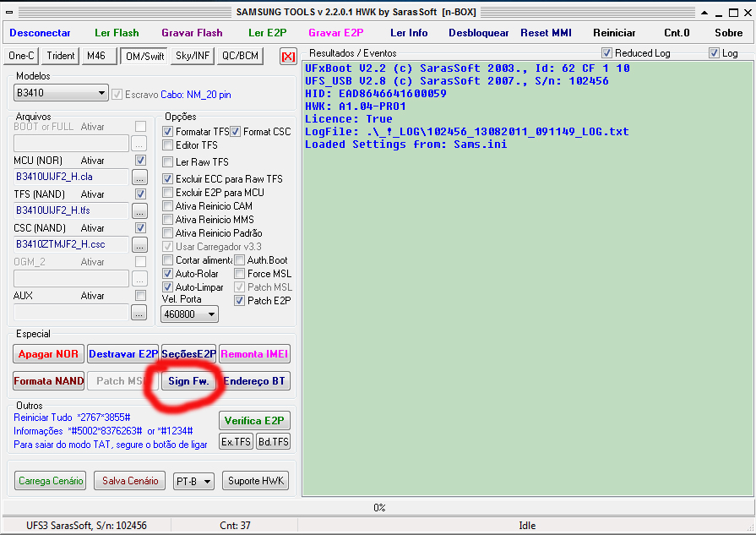The width and height of the screenshot is (756, 535).
Task: Browse for MCU (NOR) file
Action: [139, 177]
